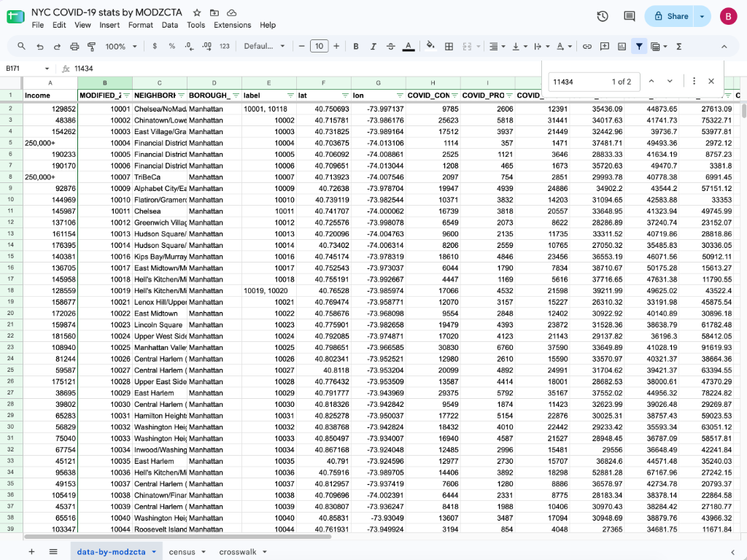Star the NYC COVID-19 stats document
Viewport: 747px width, 560px height.
(x=197, y=13)
